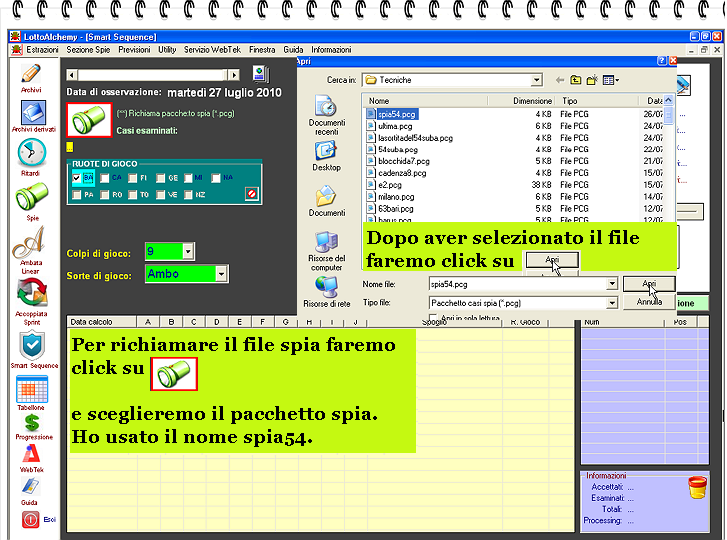The image size is (727, 540).
Task: Open the Progressione dollar icon
Action: coord(32,422)
